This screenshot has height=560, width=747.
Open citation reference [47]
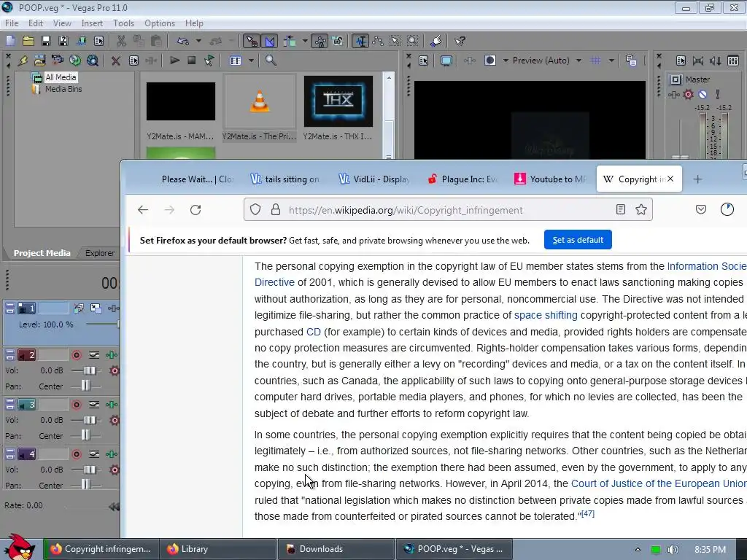(x=588, y=514)
